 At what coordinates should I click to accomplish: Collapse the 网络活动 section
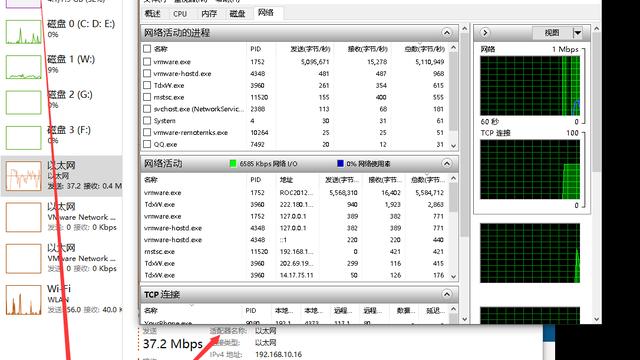(447, 164)
